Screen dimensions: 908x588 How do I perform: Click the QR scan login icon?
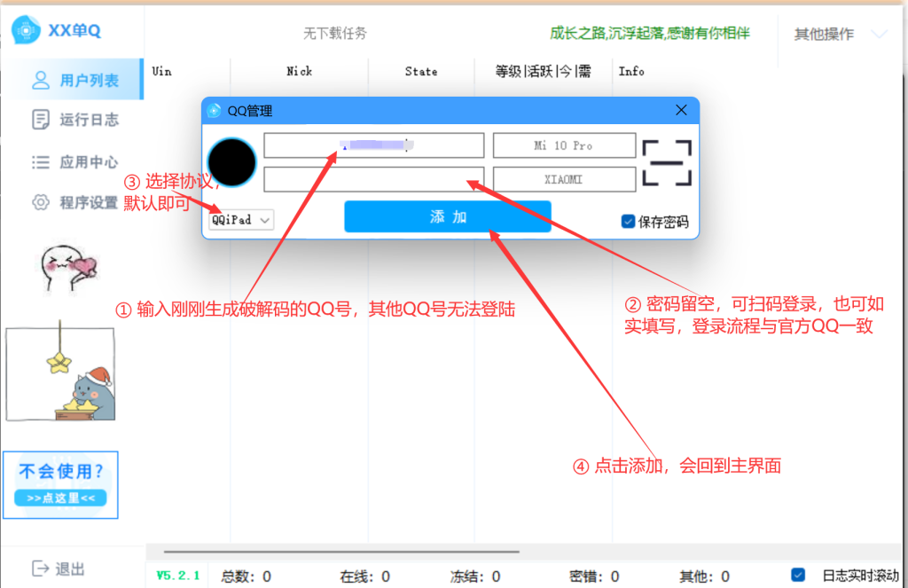(667, 163)
